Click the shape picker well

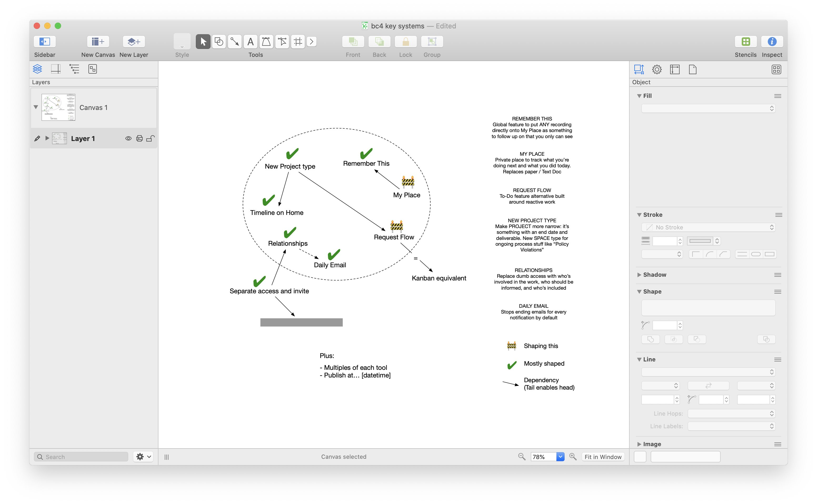tap(708, 308)
